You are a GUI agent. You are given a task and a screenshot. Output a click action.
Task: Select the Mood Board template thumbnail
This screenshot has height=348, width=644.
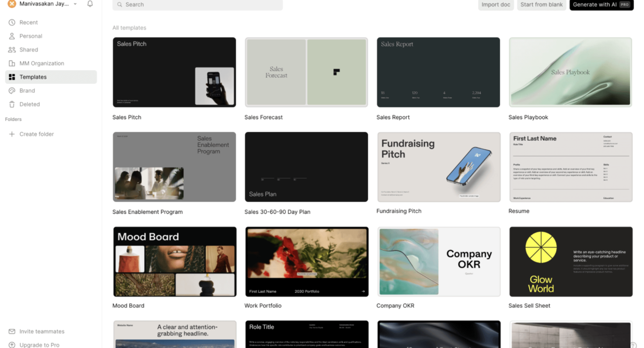(x=174, y=261)
